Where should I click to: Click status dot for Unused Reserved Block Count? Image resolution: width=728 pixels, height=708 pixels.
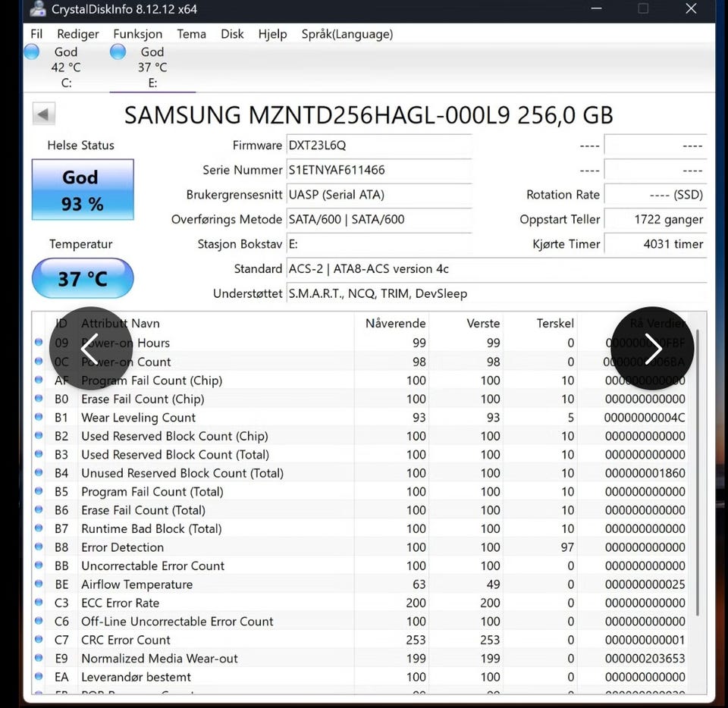(39, 472)
